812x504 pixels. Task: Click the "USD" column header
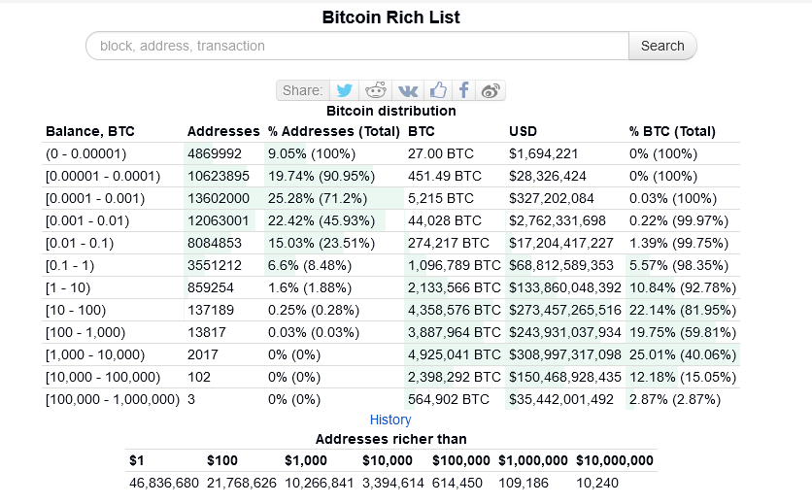tap(523, 131)
